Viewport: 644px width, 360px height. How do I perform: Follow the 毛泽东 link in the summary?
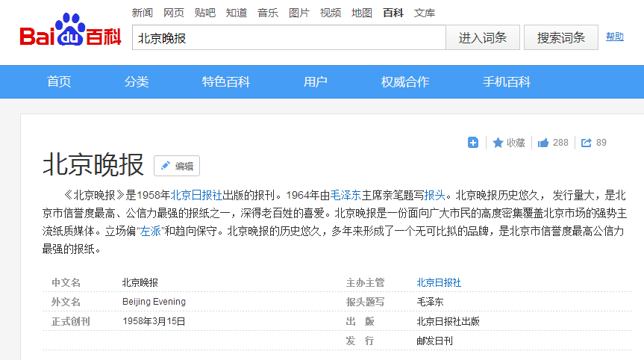(x=346, y=195)
